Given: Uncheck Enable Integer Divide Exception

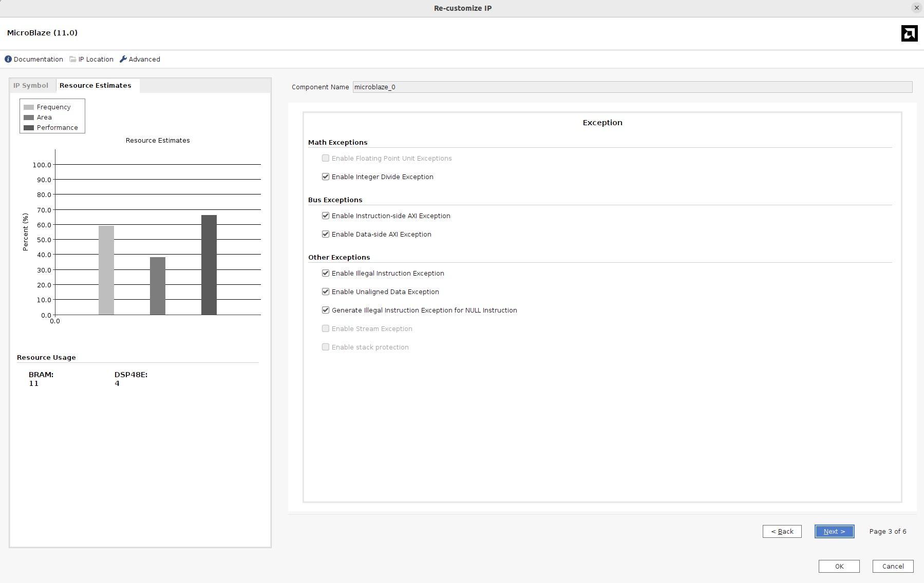Looking at the screenshot, I should pyautogui.click(x=326, y=177).
